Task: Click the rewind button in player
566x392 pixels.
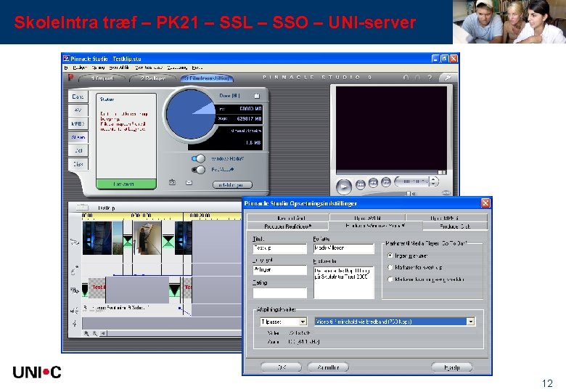Action: (373, 183)
